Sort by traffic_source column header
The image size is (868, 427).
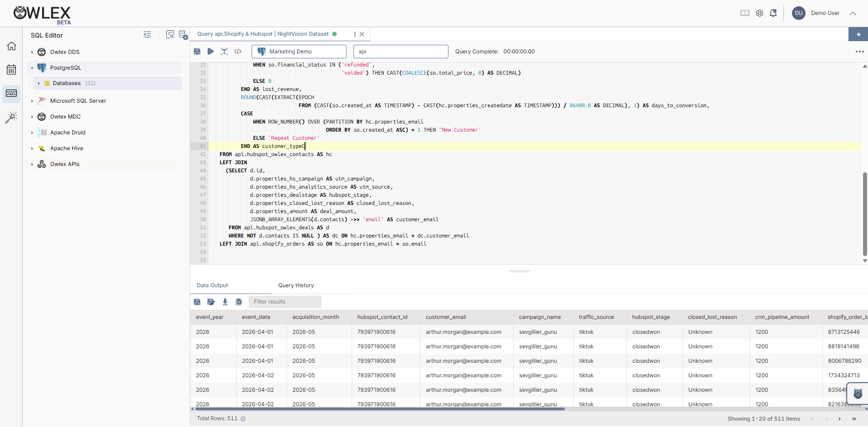[x=596, y=317]
